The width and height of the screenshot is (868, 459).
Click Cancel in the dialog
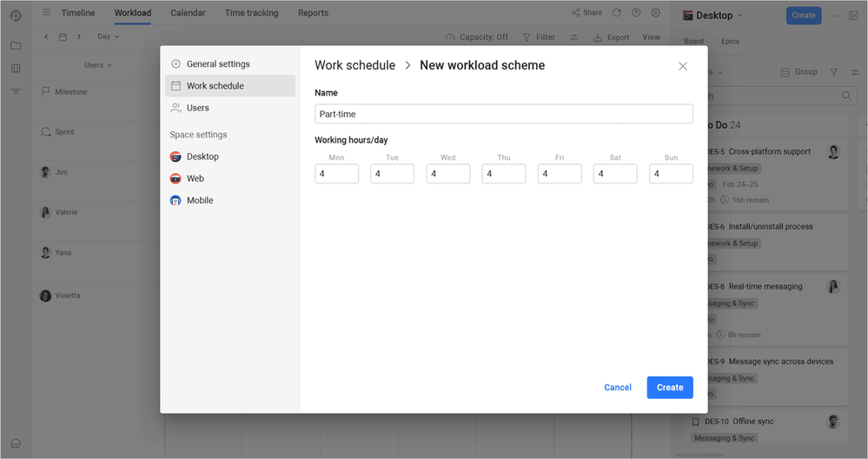[617, 388]
